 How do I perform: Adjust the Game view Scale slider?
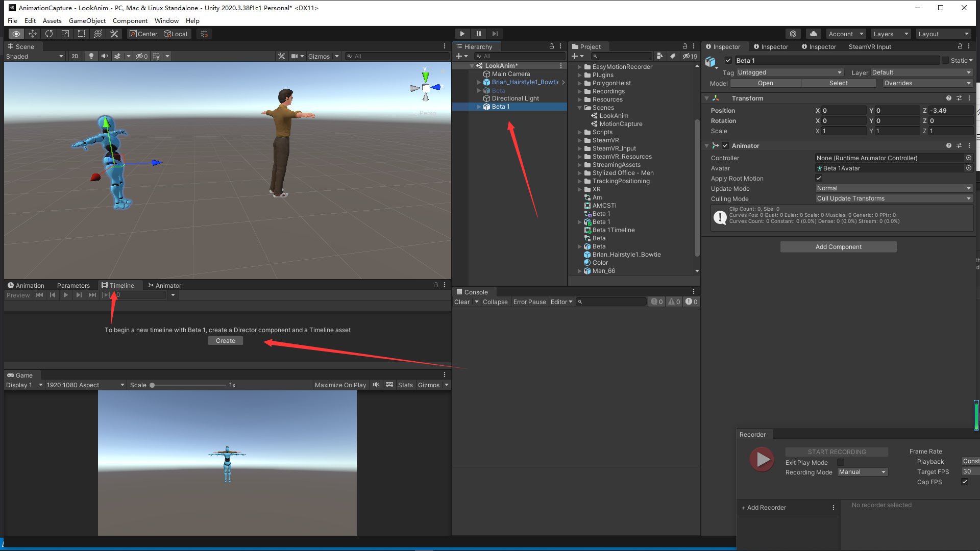[152, 385]
